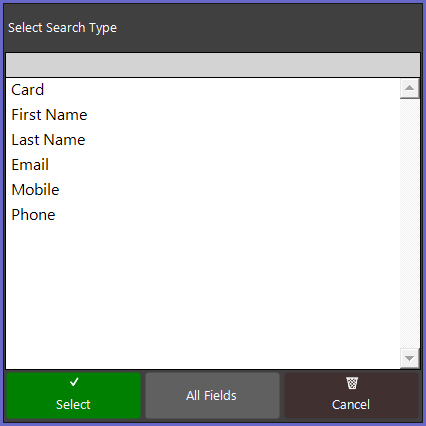
Task: Pick Phone as the search type
Action: pyautogui.click(x=203, y=215)
